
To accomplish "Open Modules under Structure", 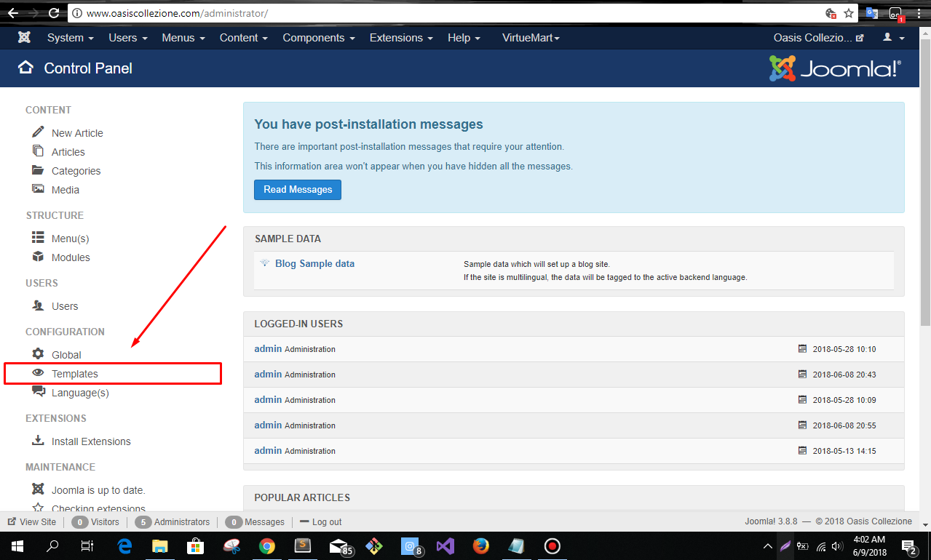I will (71, 257).
